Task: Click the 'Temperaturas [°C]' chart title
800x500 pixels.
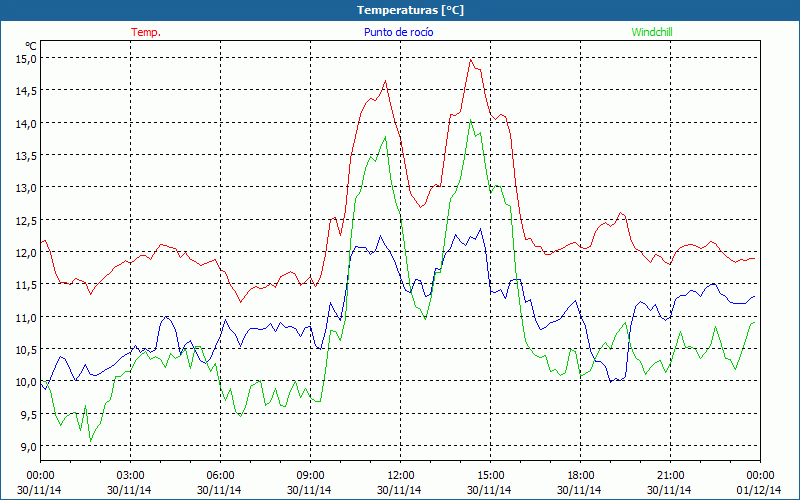Action: [410, 10]
